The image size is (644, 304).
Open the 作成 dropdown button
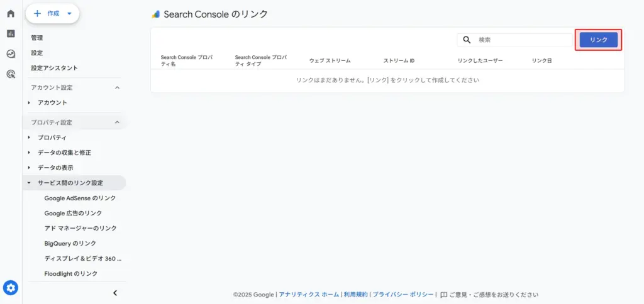click(x=52, y=13)
